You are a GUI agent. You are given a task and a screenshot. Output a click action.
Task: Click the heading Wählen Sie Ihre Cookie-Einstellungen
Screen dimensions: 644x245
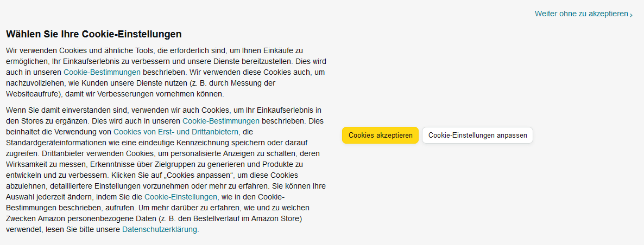click(93, 34)
